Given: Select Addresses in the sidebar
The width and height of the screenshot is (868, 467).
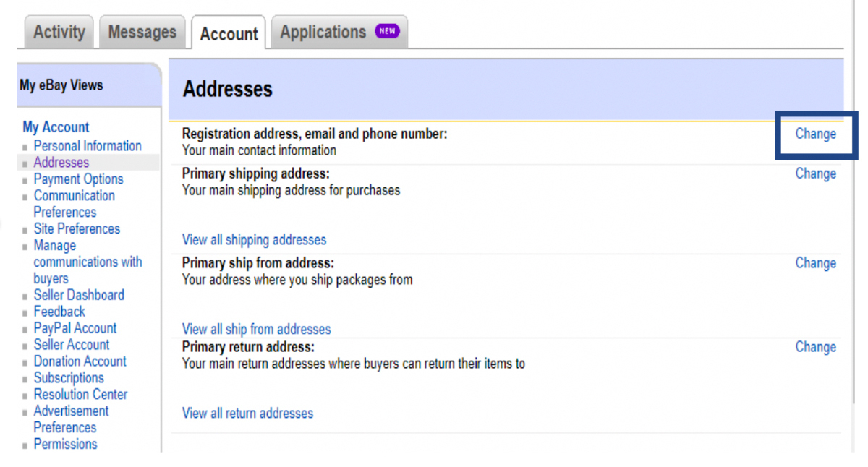Looking at the screenshot, I should tap(61, 163).
